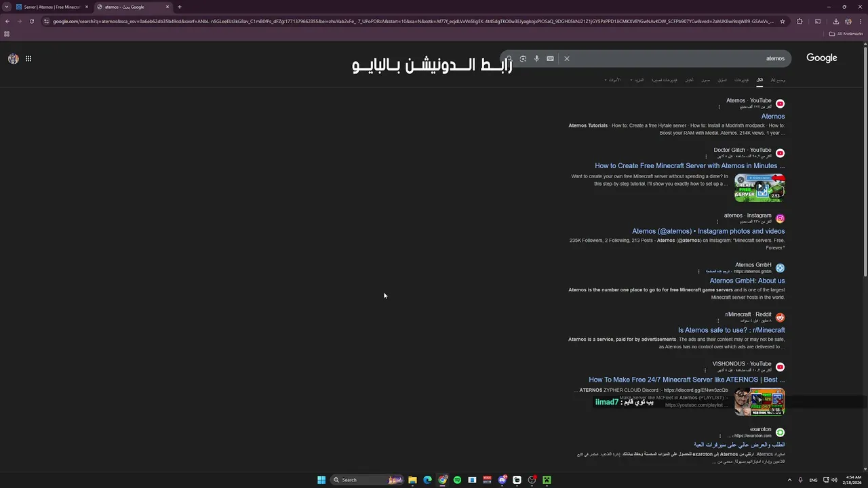868x488 pixels.
Task: Open the taskbar volume control
Action: (x=834, y=480)
